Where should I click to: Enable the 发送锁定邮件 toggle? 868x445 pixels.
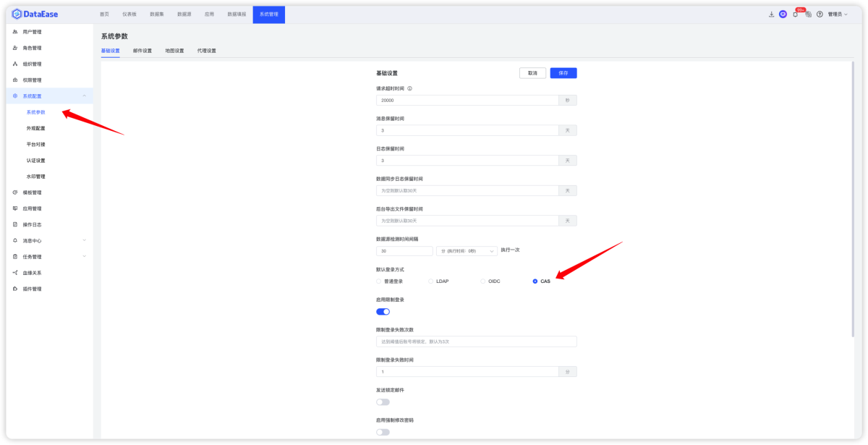(x=382, y=402)
